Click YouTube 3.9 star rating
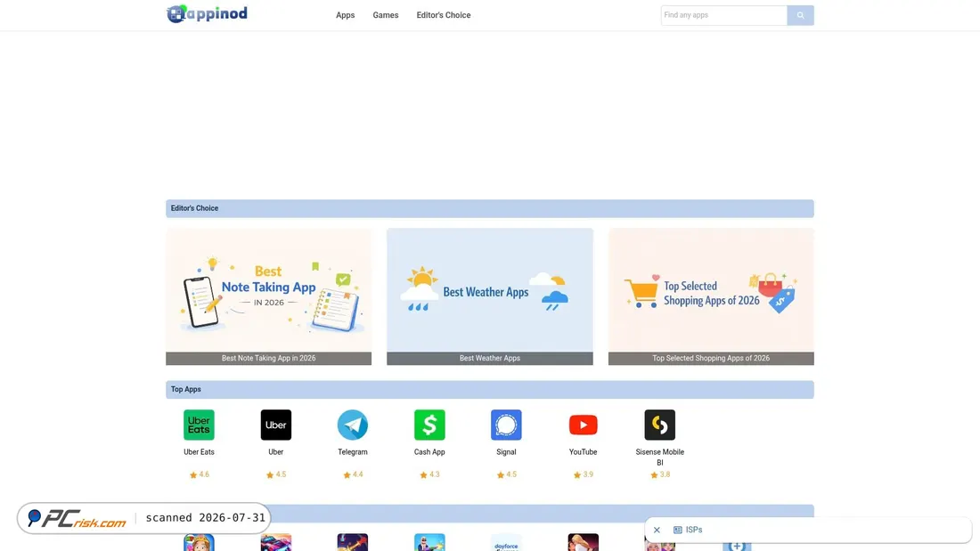This screenshot has height=551, width=980. pos(584,474)
